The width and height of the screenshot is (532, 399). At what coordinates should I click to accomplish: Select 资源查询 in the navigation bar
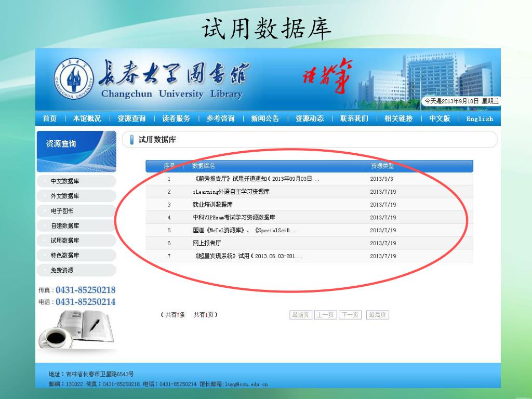131,118
